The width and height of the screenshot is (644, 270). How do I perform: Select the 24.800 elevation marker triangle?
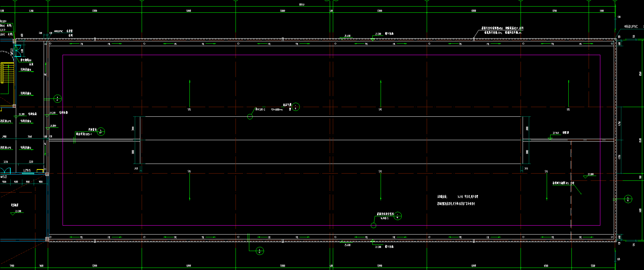[x=48, y=128]
